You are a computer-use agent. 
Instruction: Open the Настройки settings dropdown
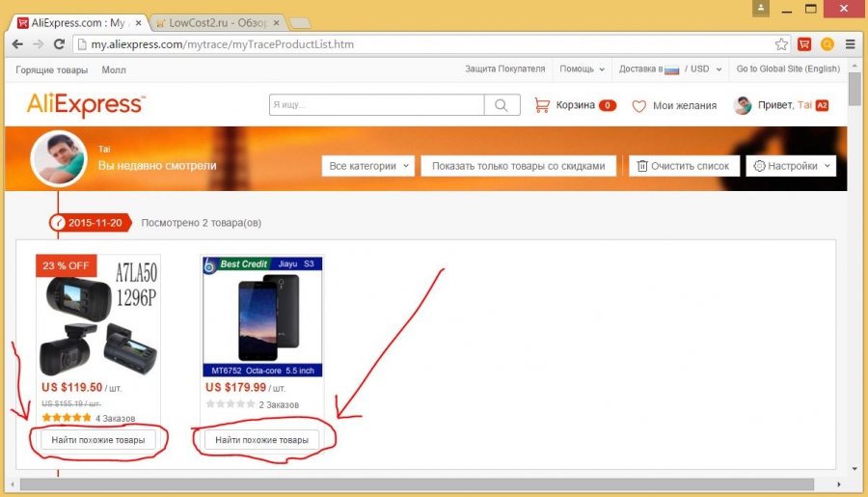790,166
